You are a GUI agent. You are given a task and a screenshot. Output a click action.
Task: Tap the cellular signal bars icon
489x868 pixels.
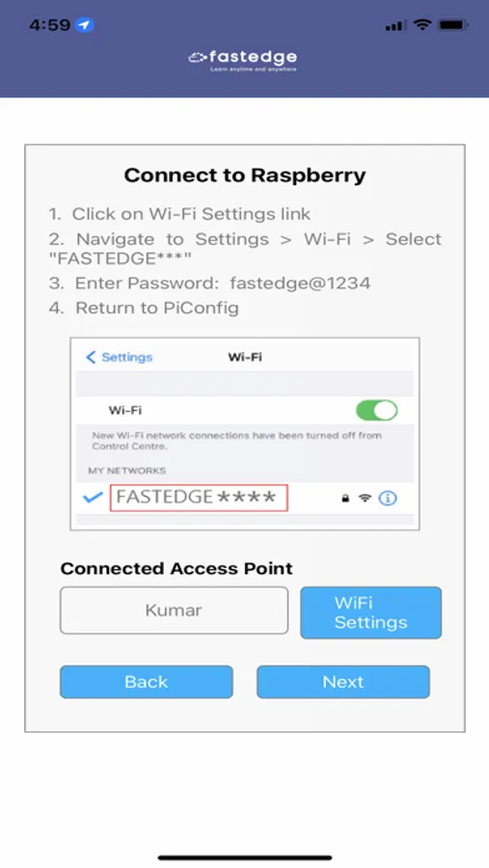pos(394,25)
